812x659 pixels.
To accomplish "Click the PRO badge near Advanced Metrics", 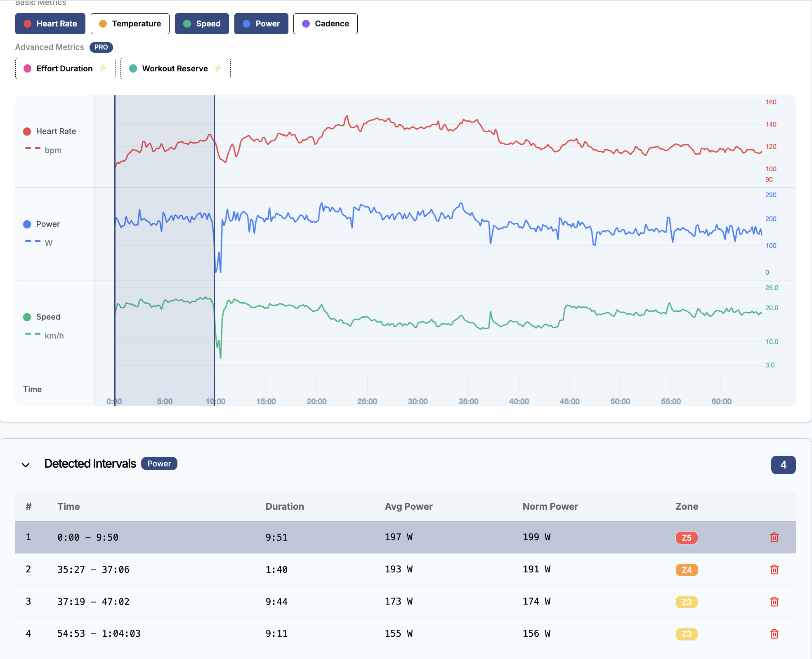I will (101, 47).
